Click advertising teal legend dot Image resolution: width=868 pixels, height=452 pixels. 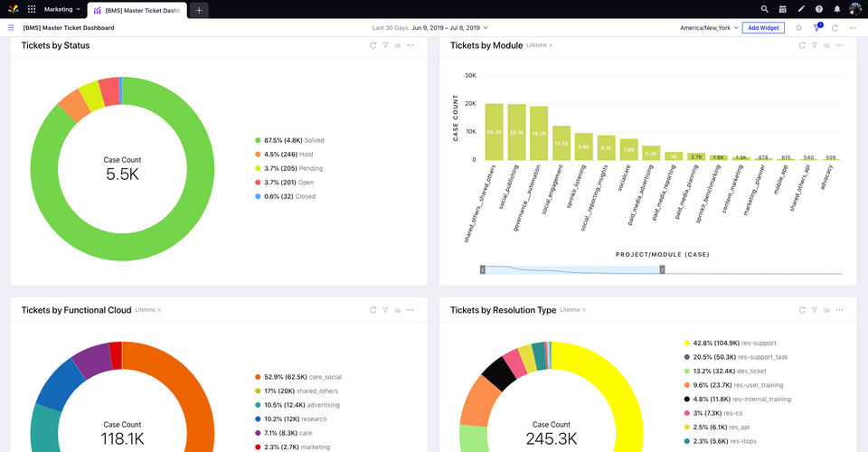coord(258,405)
